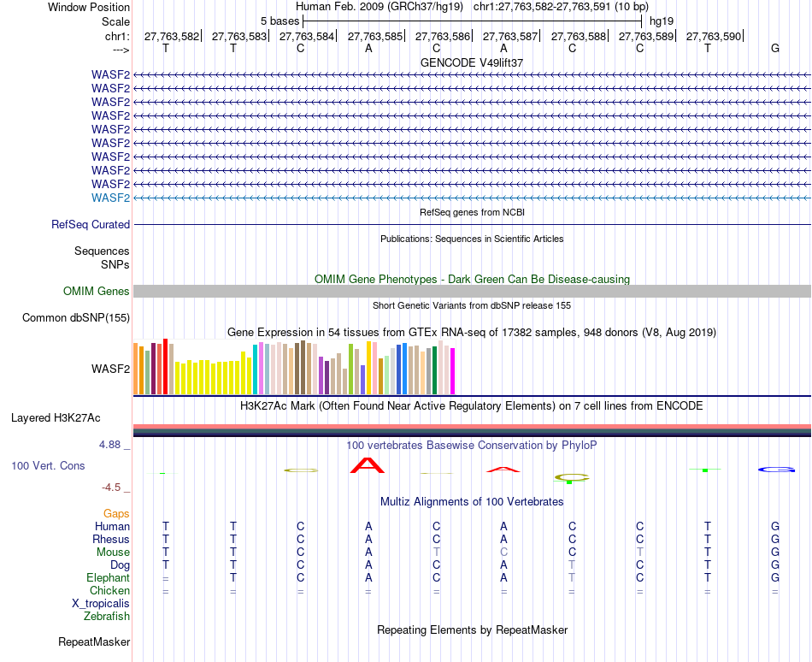
Task: Click the layered H3K27Ac signal band
Action: (472, 430)
